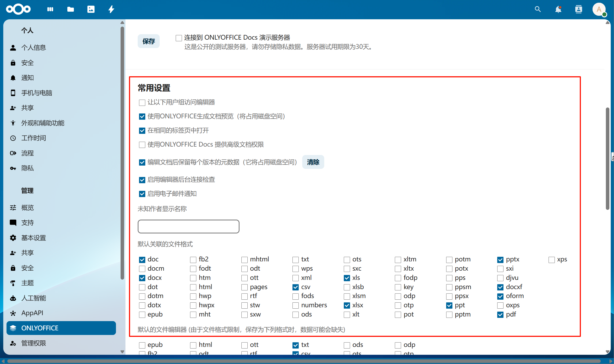
Task: Uncheck the docxf format checkbox
Action: [500, 287]
